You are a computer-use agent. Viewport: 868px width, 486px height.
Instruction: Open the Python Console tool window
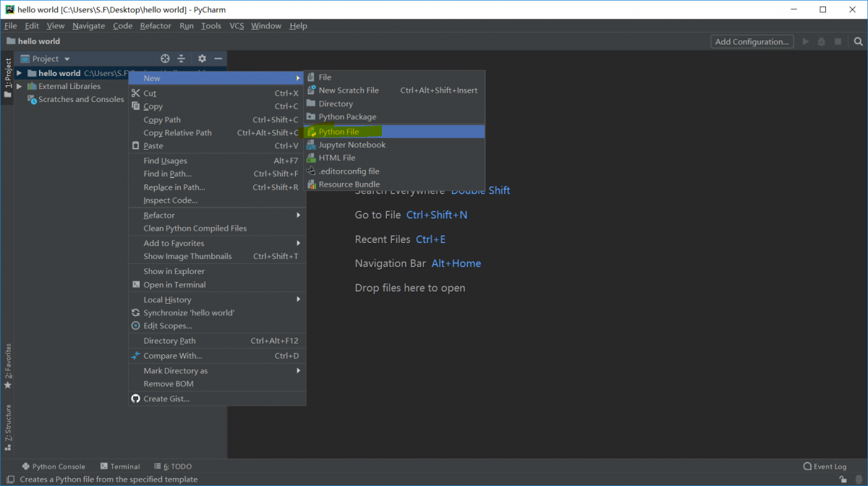54,466
